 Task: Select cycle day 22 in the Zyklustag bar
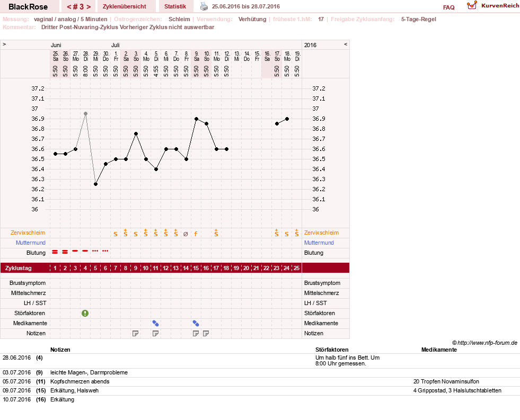coord(266,268)
